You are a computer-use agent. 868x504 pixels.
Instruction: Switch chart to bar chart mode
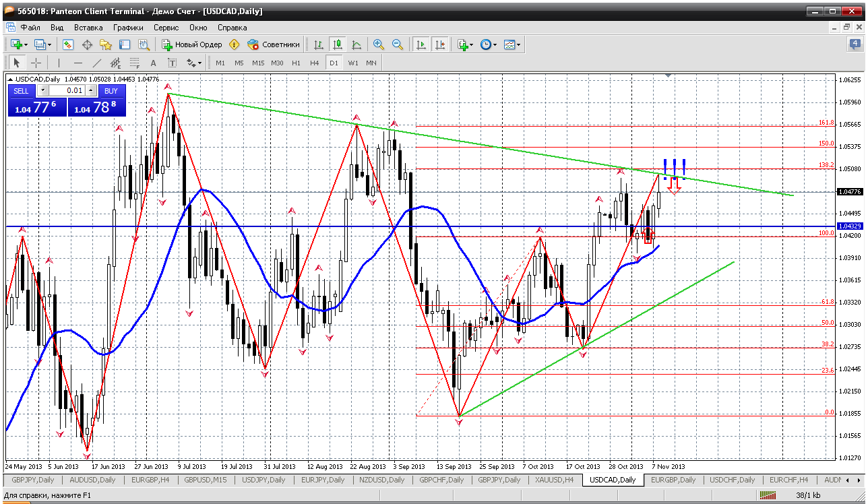coord(319,44)
